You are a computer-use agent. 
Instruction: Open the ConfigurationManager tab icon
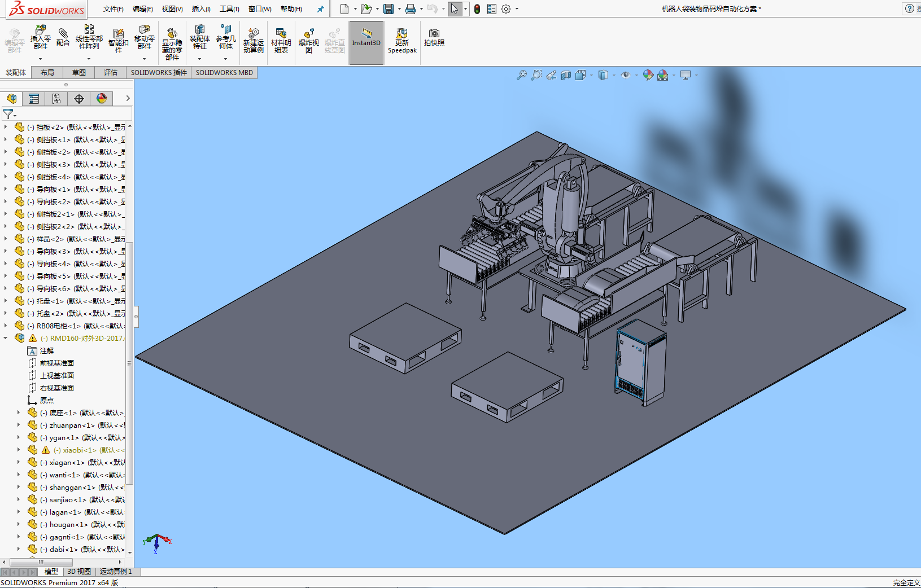click(56, 99)
